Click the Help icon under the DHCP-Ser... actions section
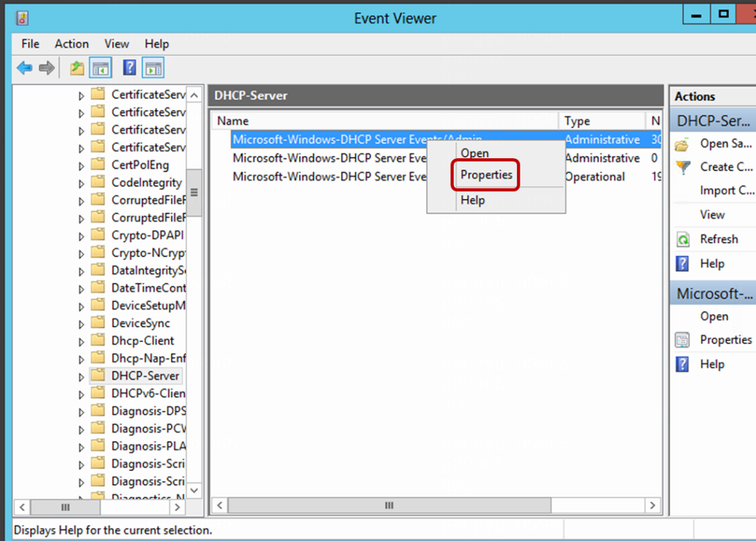Image resolution: width=756 pixels, height=541 pixels. click(x=682, y=264)
